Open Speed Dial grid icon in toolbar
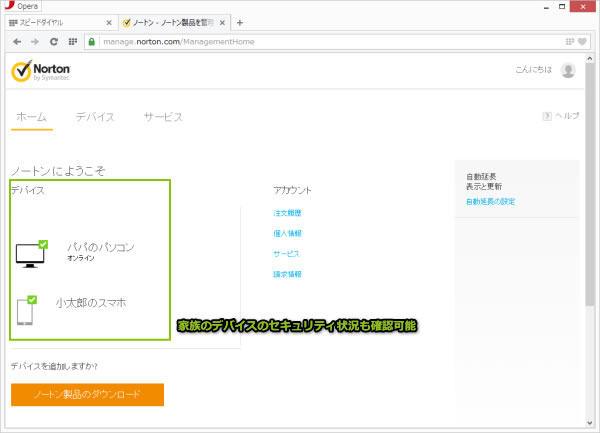This screenshot has height=433, width=600. tap(73, 41)
